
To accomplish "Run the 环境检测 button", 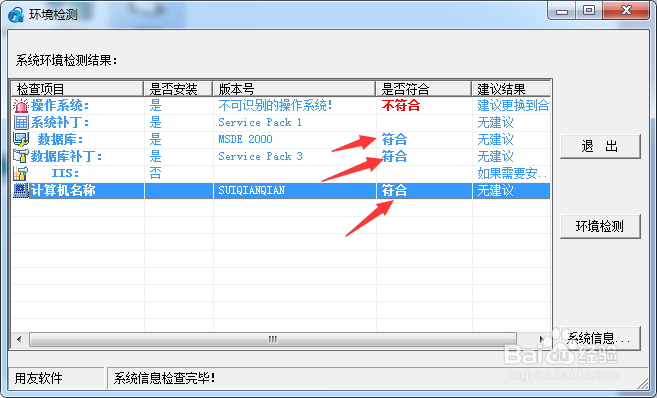I will [x=600, y=226].
